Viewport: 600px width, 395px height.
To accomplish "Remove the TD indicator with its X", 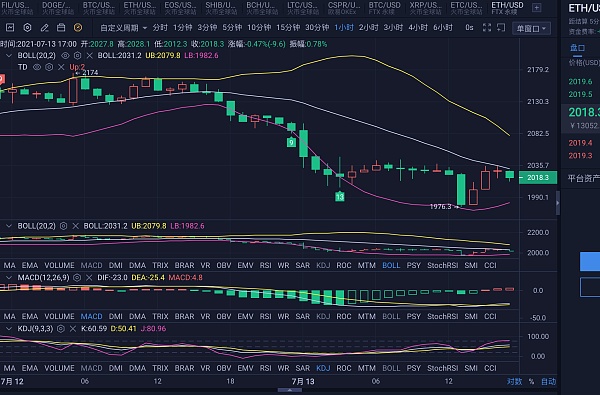I will click(x=61, y=67).
